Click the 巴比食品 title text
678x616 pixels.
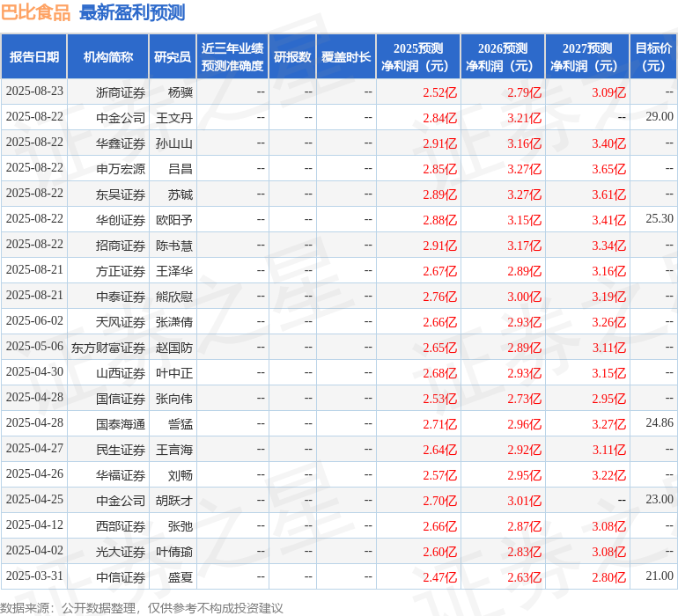tap(35, 12)
